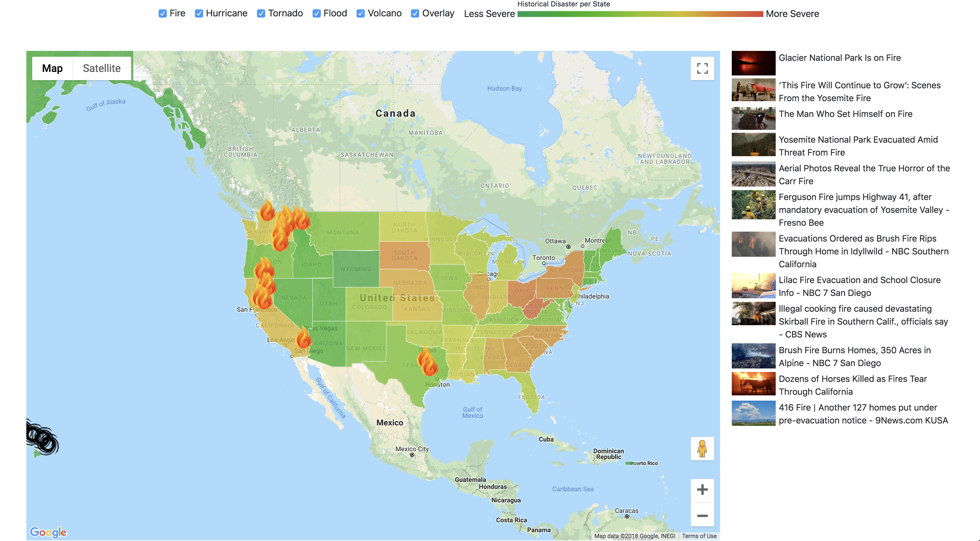Screen dimensions: 980x541
Task: Click the Carr Fire aerial photo thumbnail
Action: tap(753, 174)
